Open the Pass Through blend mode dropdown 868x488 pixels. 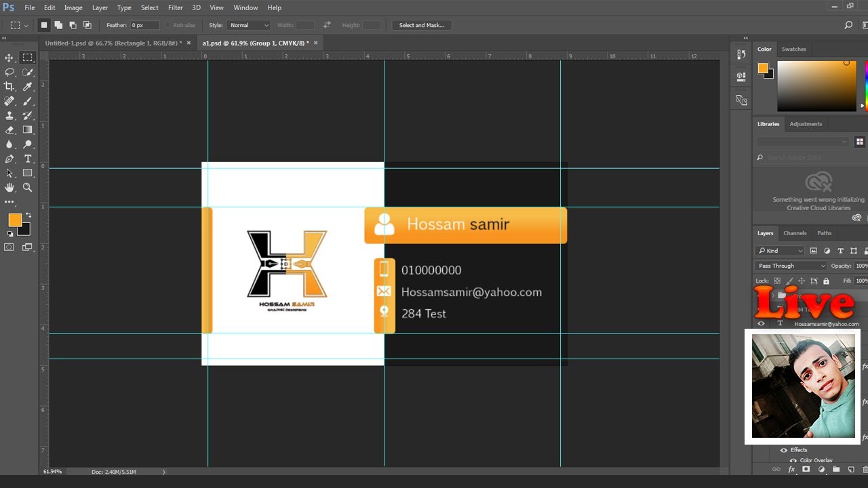791,266
